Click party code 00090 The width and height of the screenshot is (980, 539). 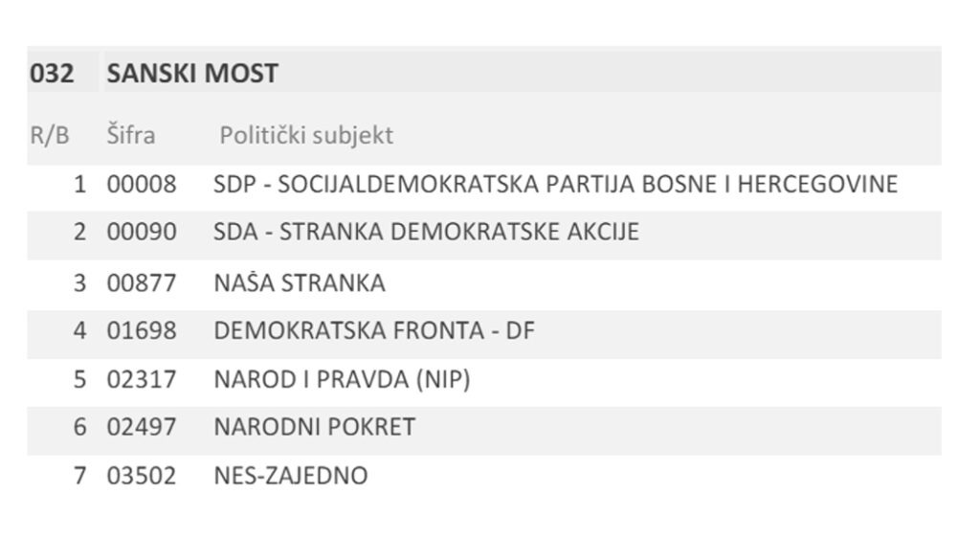[x=142, y=232]
